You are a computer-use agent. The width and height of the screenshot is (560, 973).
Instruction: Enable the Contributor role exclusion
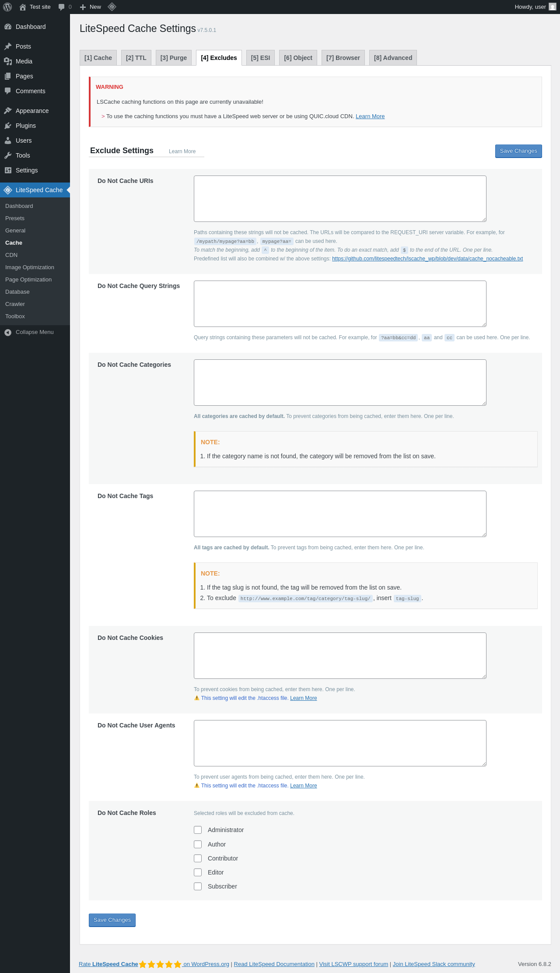point(198,858)
